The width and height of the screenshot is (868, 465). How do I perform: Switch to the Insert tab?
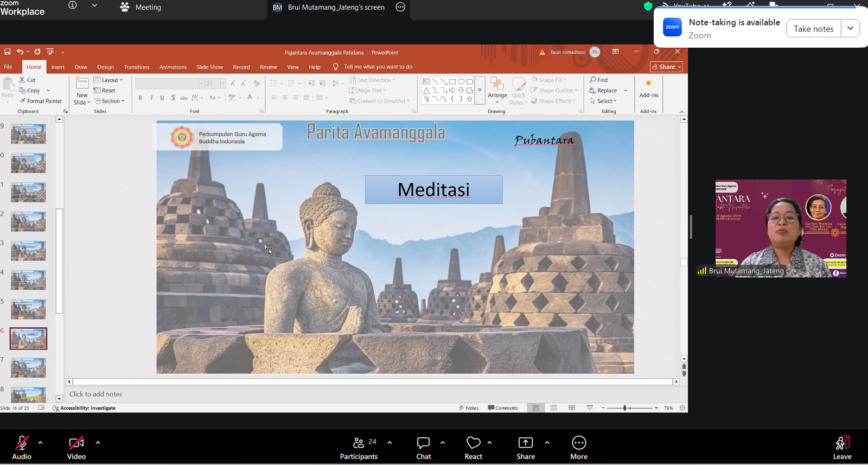[x=58, y=67]
